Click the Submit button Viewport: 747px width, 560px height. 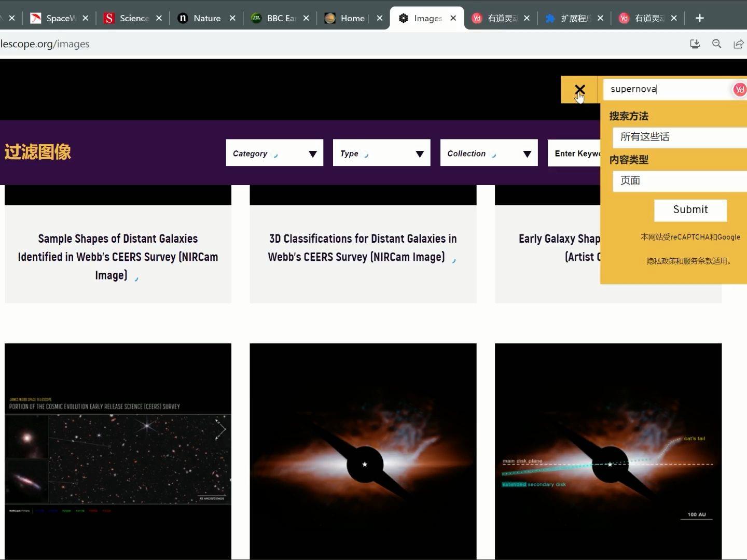coord(690,210)
